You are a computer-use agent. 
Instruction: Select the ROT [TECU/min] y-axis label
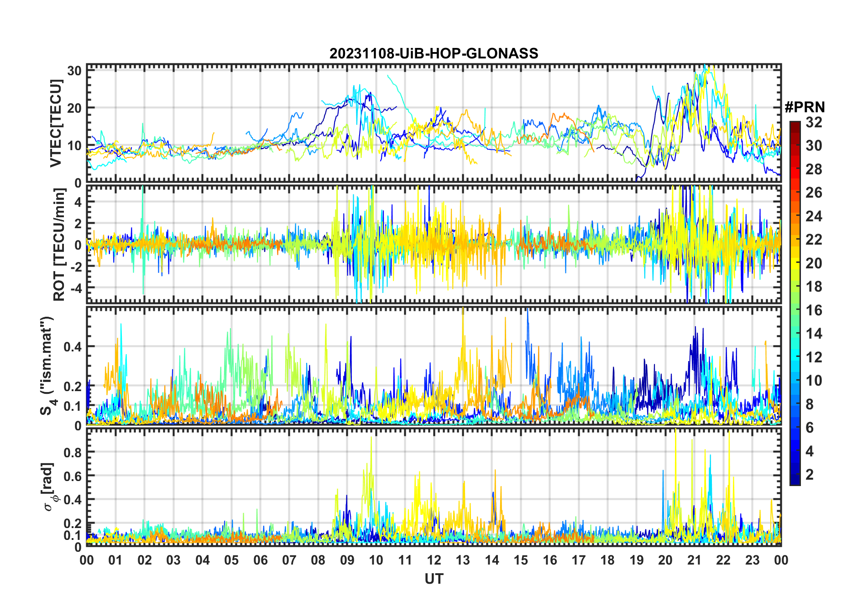click(x=59, y=244)
